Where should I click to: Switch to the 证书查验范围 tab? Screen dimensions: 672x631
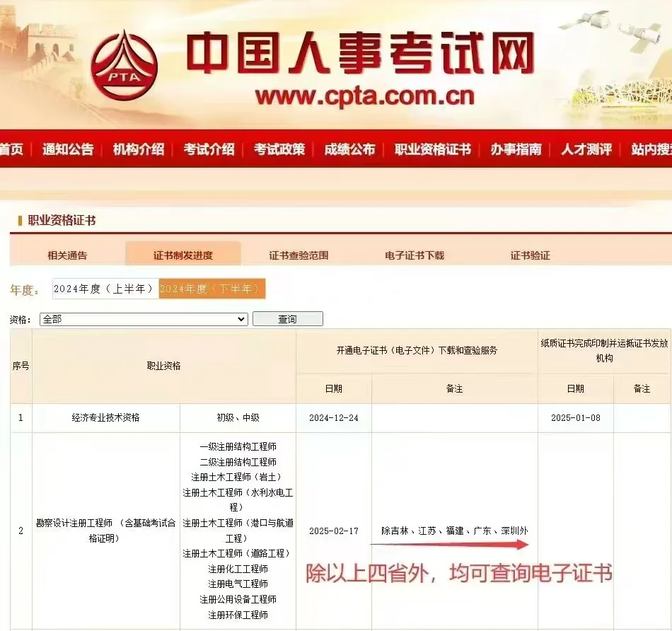pyautogui.click(x=301, y=255)
